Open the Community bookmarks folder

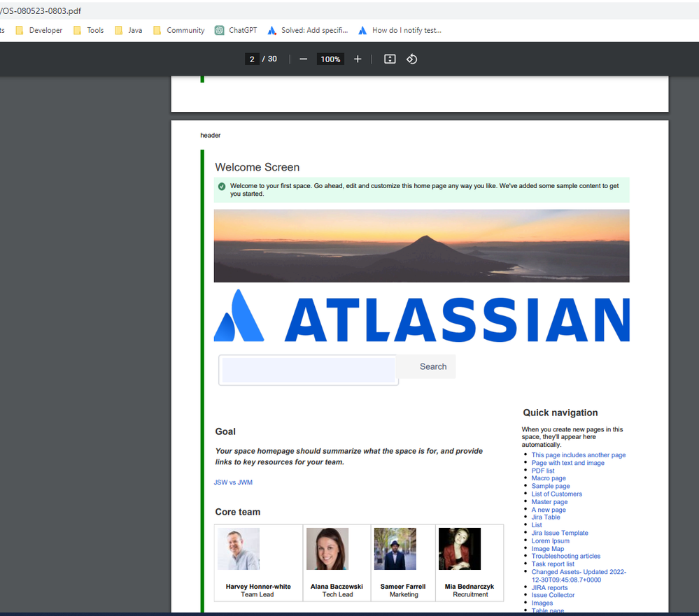pos(178,30)
